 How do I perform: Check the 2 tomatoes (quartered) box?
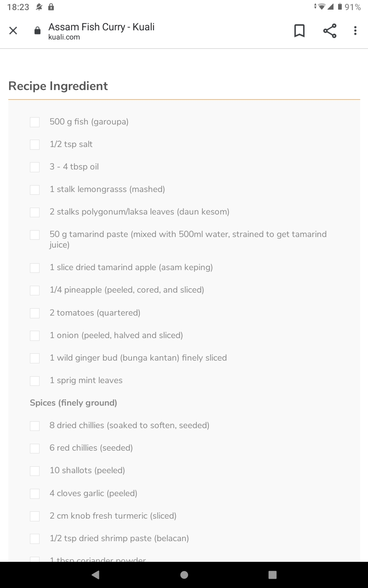(34, 313)
